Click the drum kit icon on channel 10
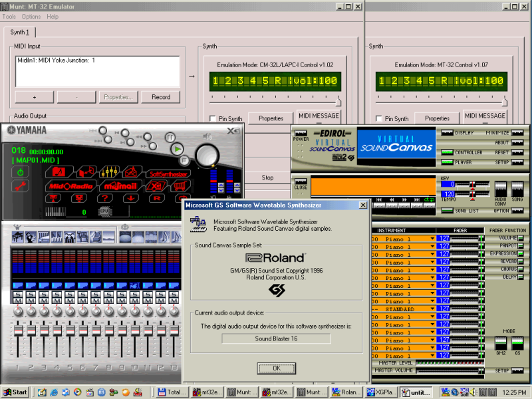This screenshot has height=399, width=532. (135, 286)
